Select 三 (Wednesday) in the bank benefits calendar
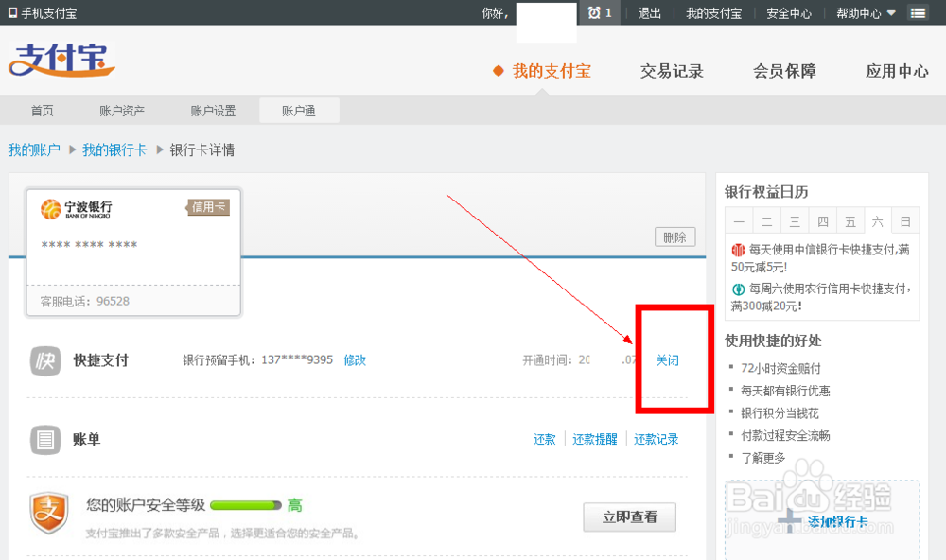946x560 pixels. [795, 222]
